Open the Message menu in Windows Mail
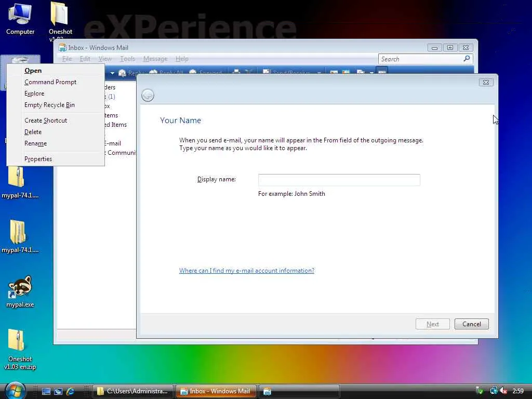 (155, 59)
